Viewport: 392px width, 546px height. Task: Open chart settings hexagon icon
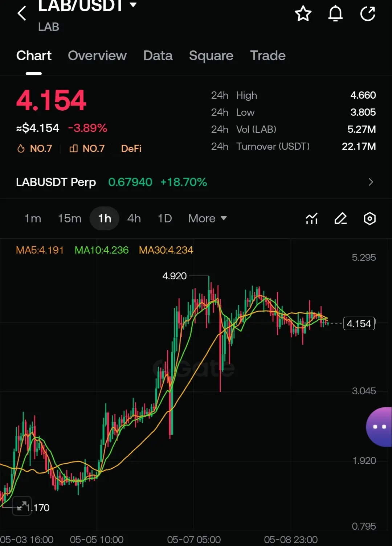369,218
